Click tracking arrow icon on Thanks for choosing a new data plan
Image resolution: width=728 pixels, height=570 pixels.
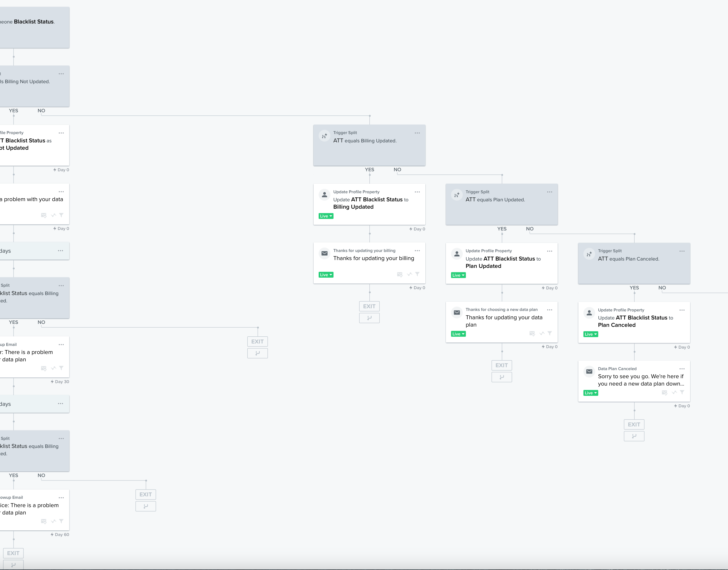point(541,333)
